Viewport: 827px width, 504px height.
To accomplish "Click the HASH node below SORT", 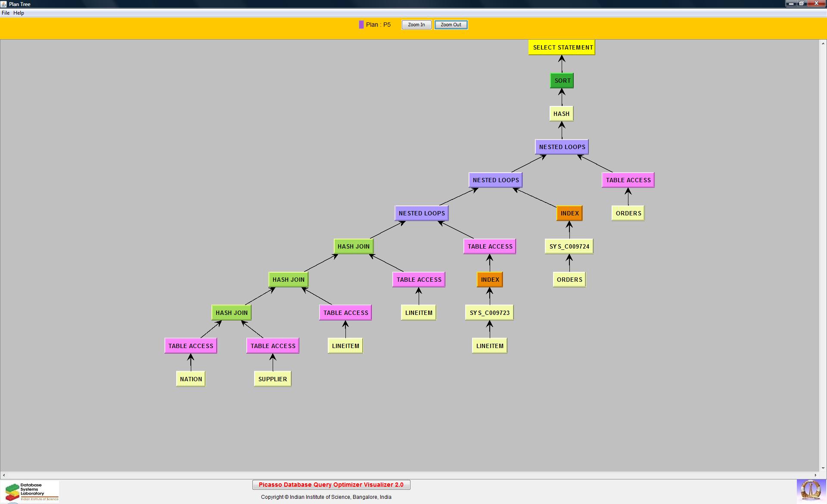I will pos(561,114).
